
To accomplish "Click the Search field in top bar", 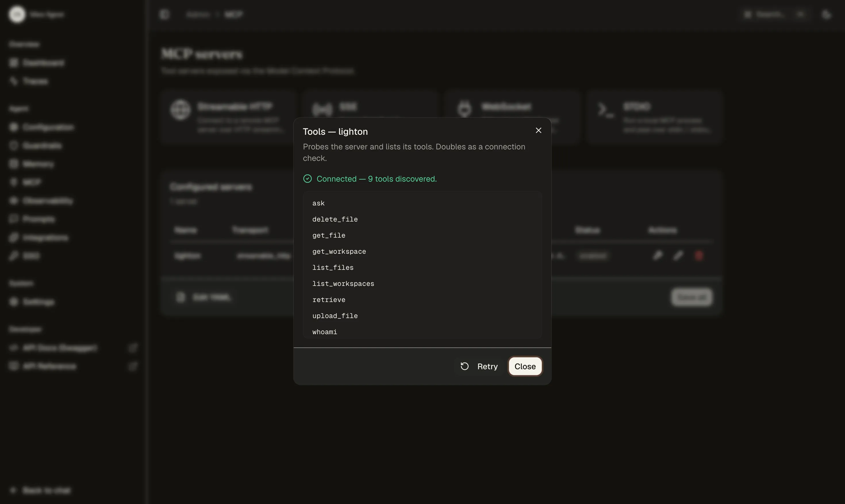I will (x=775, y=14).
